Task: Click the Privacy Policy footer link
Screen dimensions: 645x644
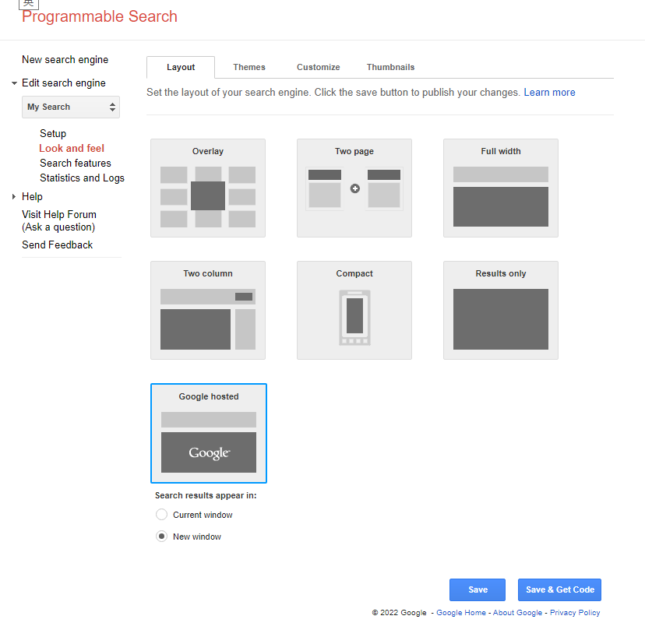Action: [575, 613]
